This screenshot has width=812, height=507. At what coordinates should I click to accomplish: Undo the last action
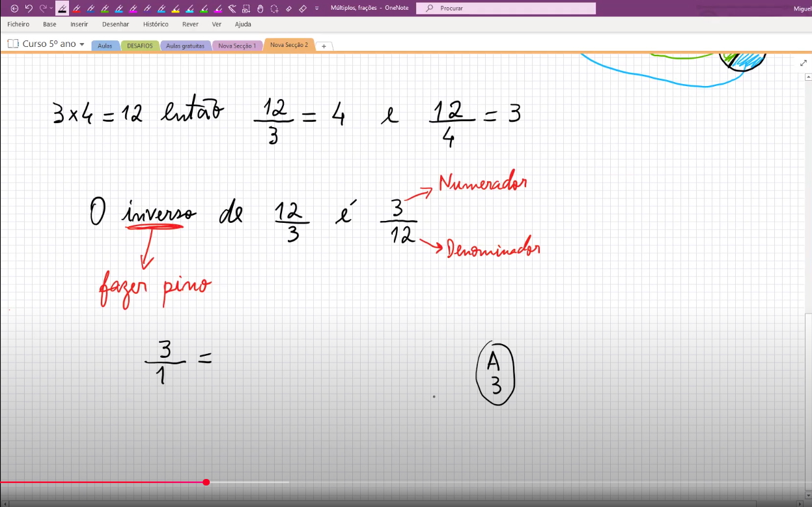pyautogui.click(x=29, y=8)
